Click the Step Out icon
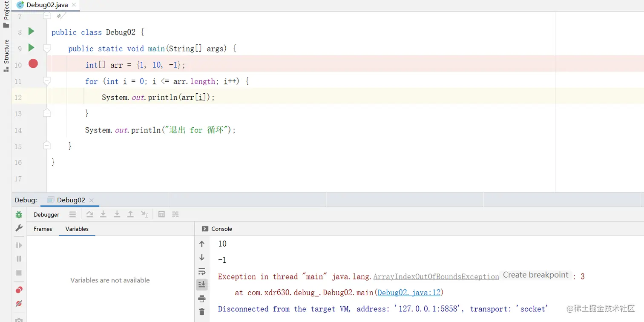This screenshot has width=644, height=322. click(131, 214)
